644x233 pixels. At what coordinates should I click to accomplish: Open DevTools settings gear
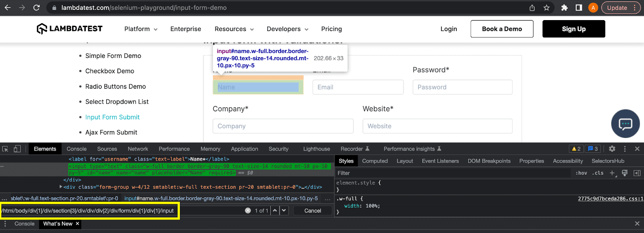[612, 149]
